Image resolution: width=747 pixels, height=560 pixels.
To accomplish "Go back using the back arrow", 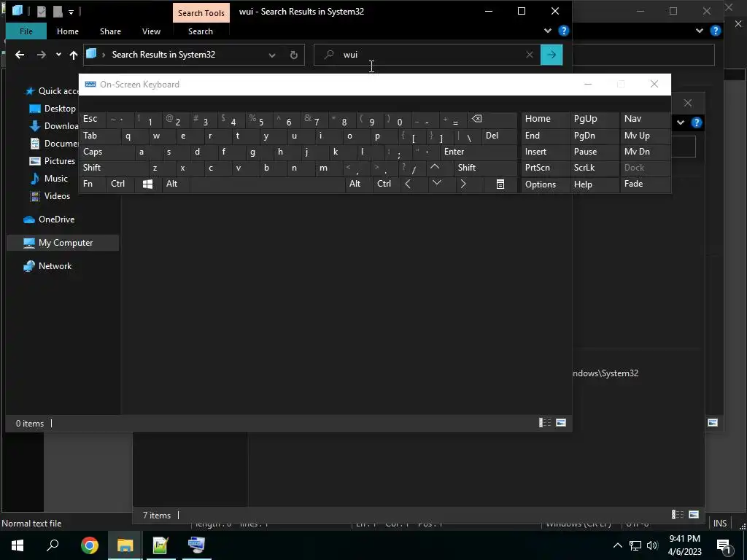I will point(20,55).
